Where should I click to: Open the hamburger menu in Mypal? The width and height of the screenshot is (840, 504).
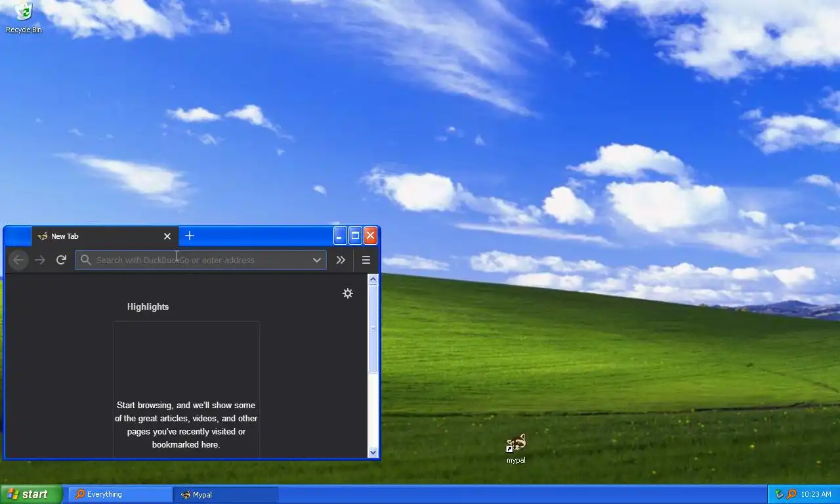click(x=366, y=260)
